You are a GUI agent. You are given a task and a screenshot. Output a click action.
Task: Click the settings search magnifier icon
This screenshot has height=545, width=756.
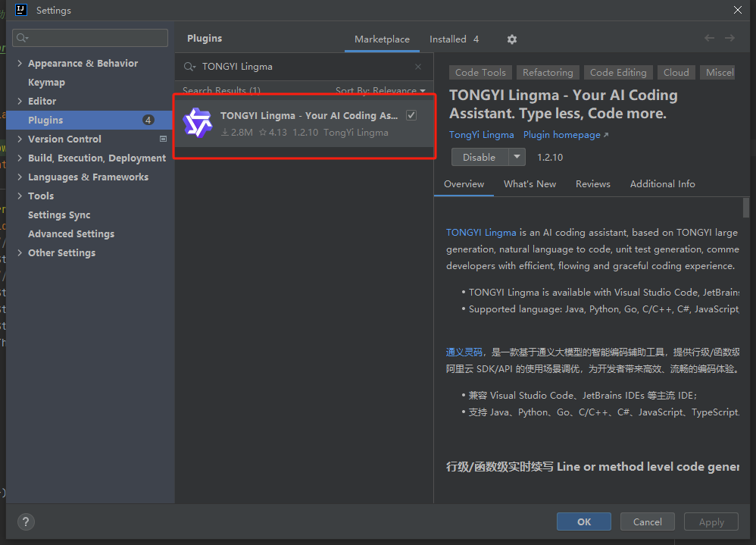click(x=22, y=38)
